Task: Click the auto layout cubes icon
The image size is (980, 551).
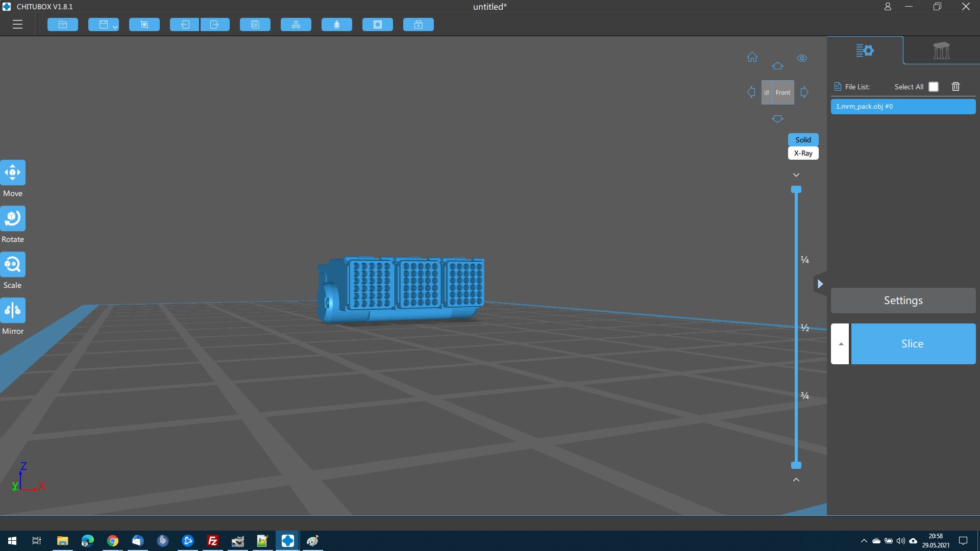Action: tap(296, 24)
